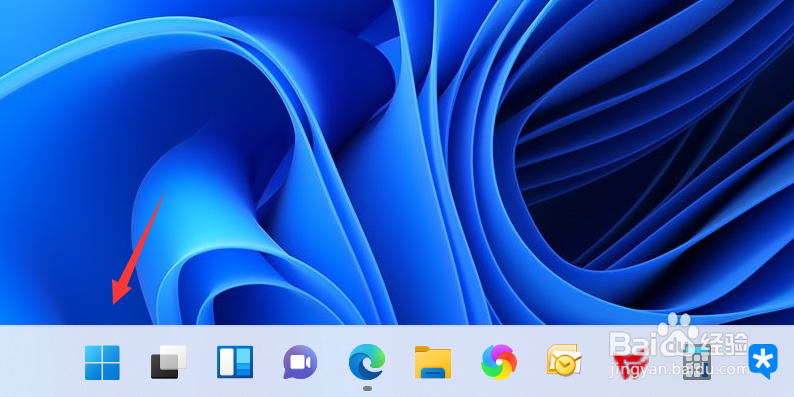Viewport: 794px width, 397px height.
Task: Launch the colorful pinwheel app
Action: (499, 362)
